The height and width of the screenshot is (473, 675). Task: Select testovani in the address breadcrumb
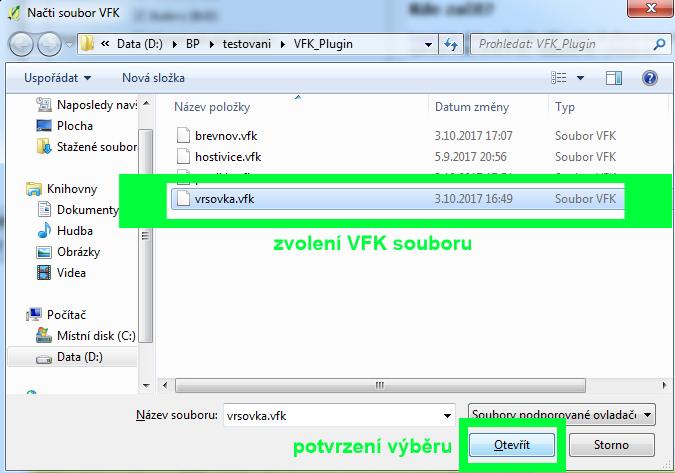click(x=247, y=44)
